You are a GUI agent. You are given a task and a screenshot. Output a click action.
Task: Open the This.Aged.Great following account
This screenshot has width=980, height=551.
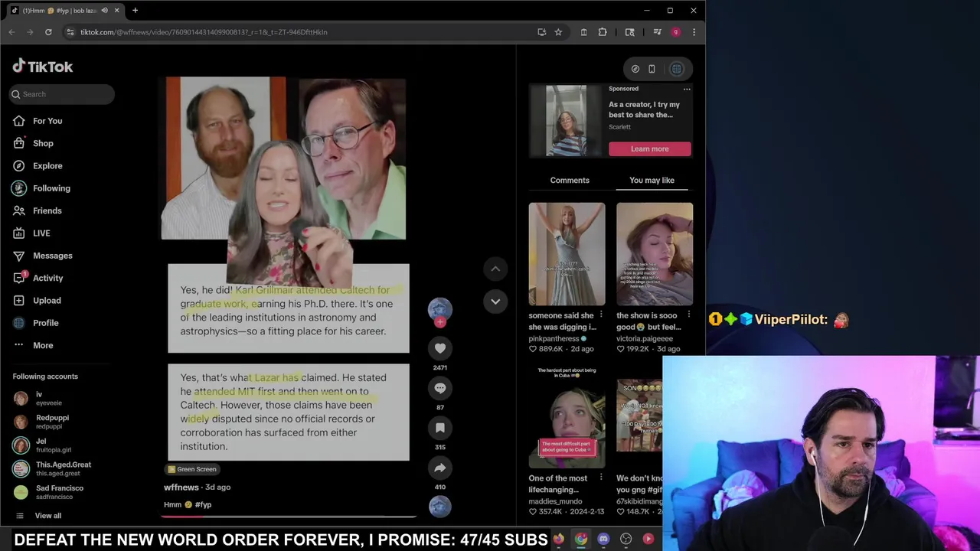click(x=52, y=468)
